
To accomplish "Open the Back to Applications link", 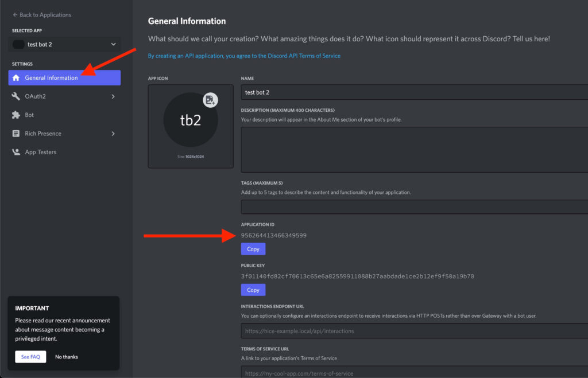I will [x=45, y=15].
